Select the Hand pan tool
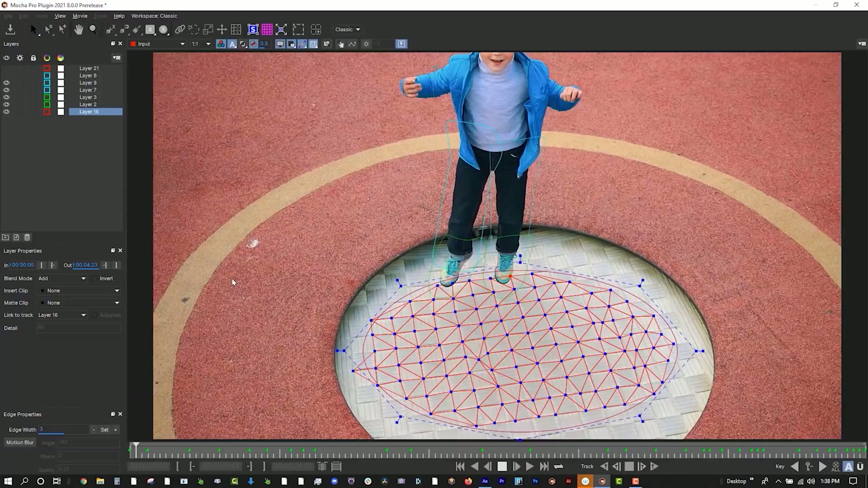Viewport: 868px width, 488px height. [78, 29]
